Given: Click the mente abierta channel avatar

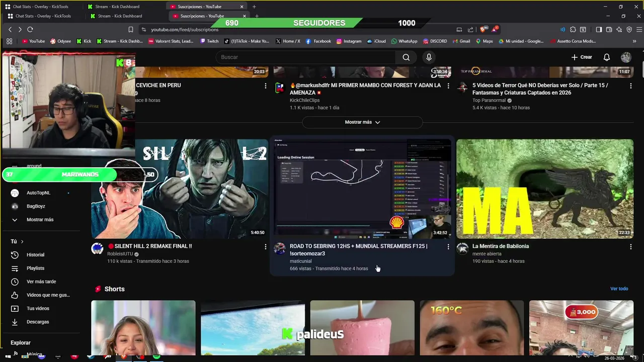Looking at the screenshot, I should [462, 248].
